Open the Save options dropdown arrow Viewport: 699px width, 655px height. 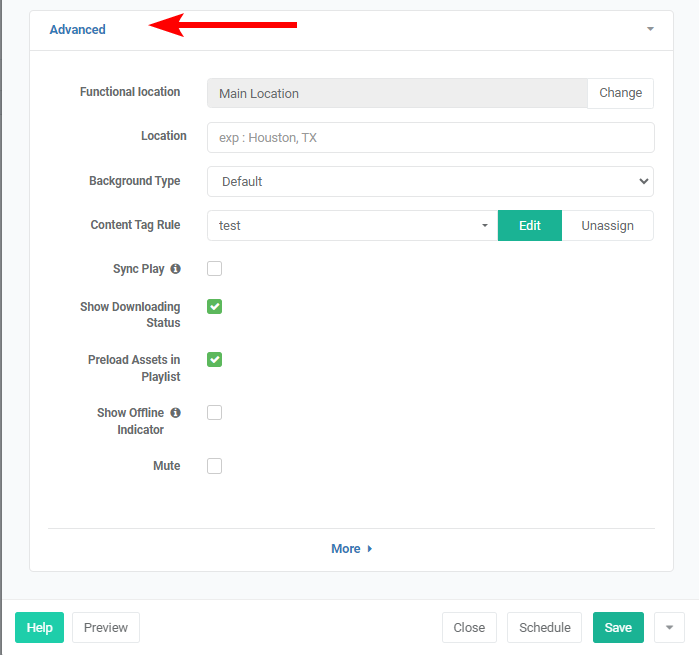(x=669, y=628)
